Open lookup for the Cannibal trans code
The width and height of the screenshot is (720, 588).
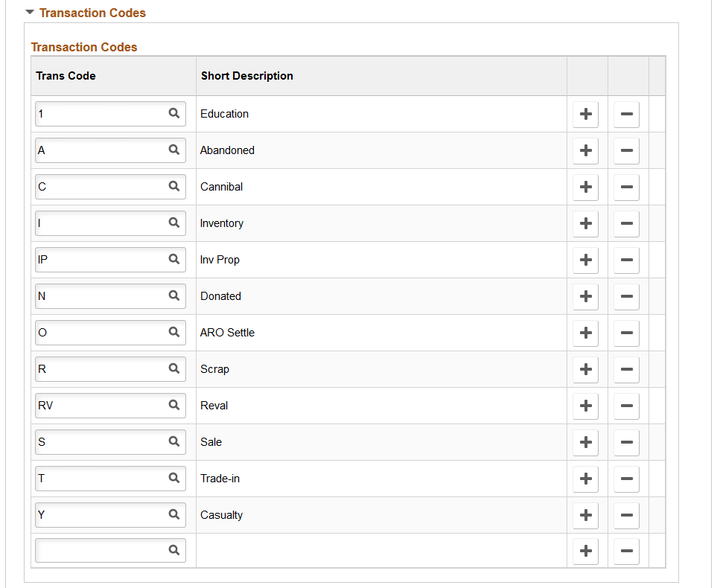click(x=173, y=186)
